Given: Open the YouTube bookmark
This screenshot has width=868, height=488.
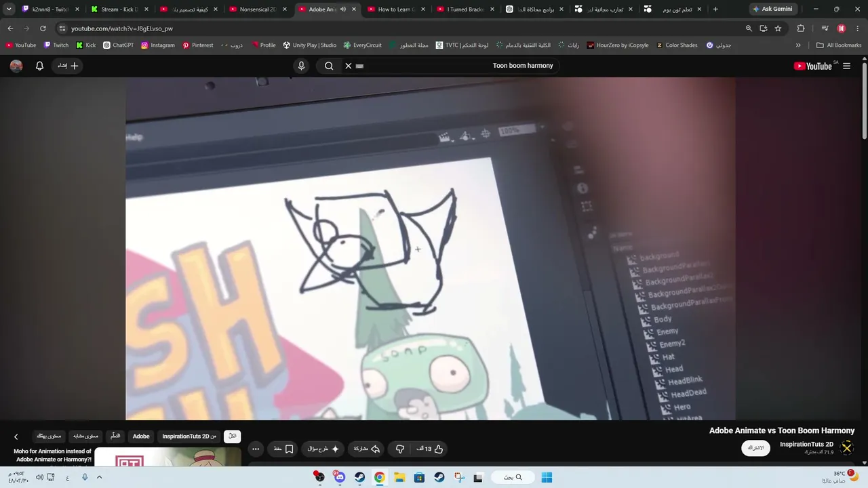Looking at the screenshot, I should point(21,45).
